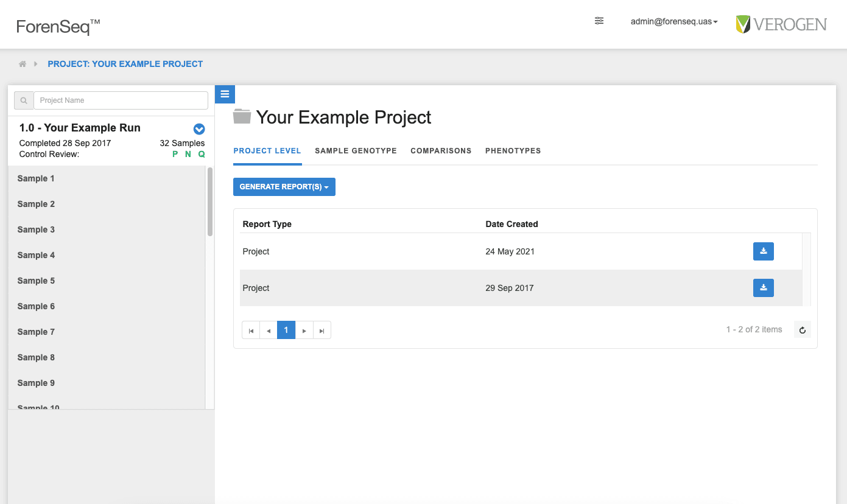Switch to the Comparisons tab
Image resolution: width=847 pixels, height=504 pixels.
tap(441, 151)
